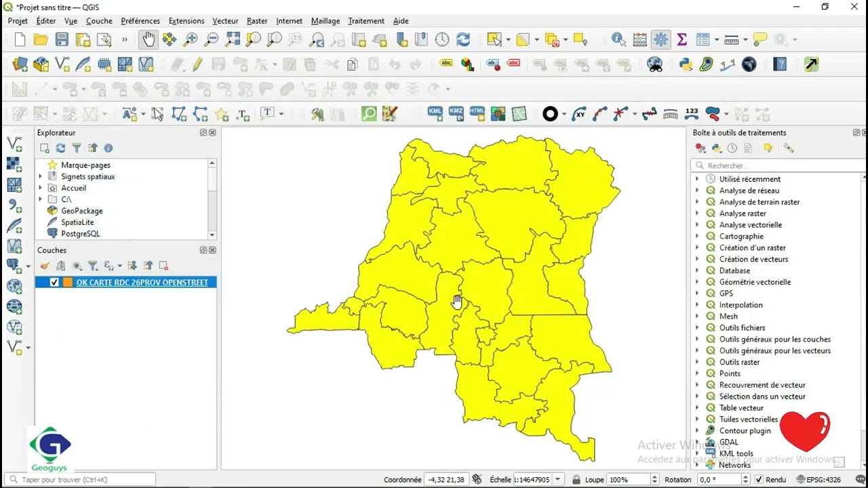
Task: Click the orange layer symbol swatch
Action: pyautogui.click(x=68, y=282)
